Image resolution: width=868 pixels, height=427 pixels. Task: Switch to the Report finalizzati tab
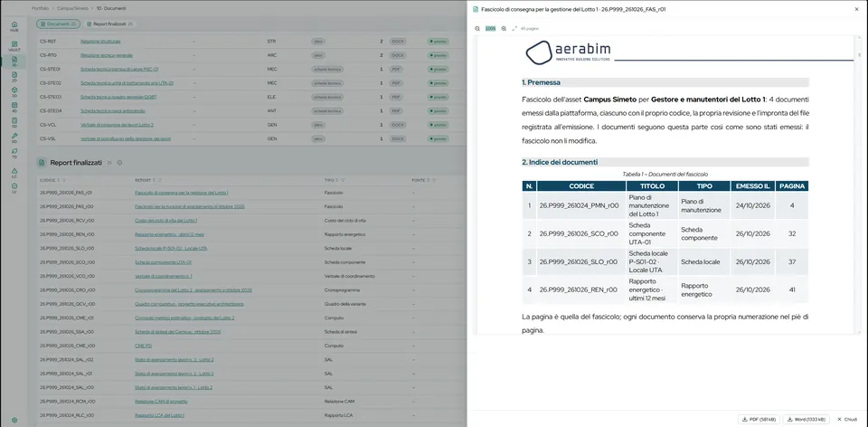pyautogui.click(x=109, y=24)
